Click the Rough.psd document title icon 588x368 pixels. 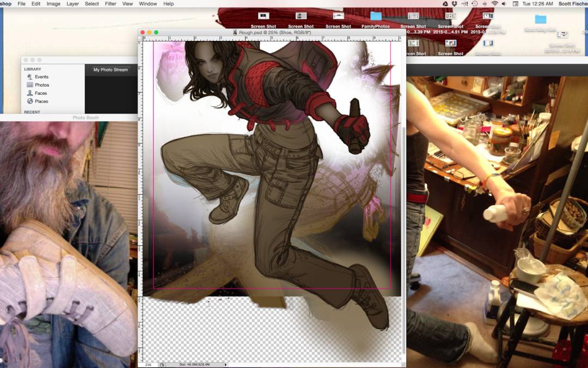coord(235,33)
